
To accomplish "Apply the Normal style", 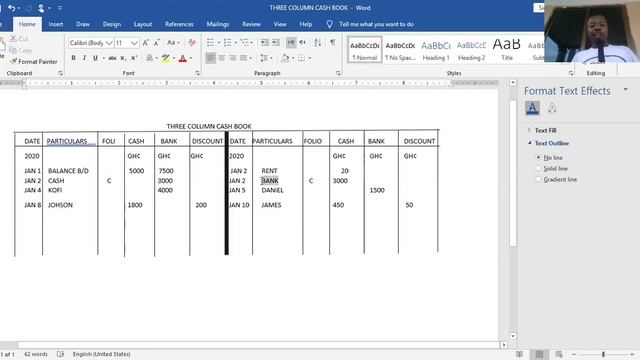I will pos(364,49).
